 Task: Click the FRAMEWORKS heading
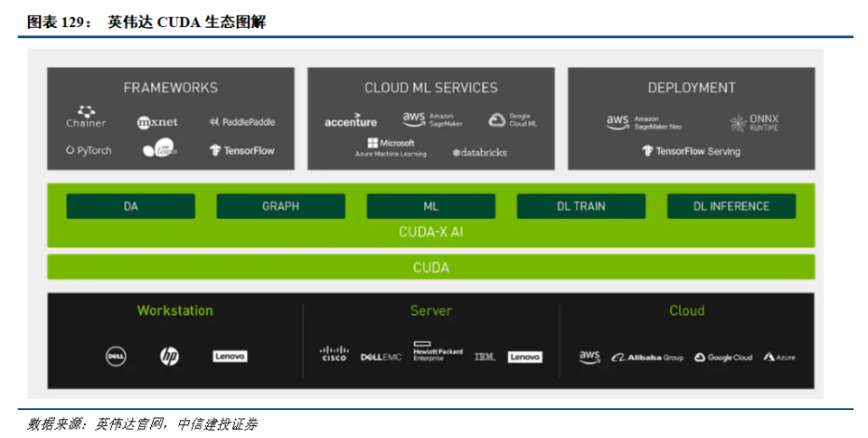pos(171,88)
